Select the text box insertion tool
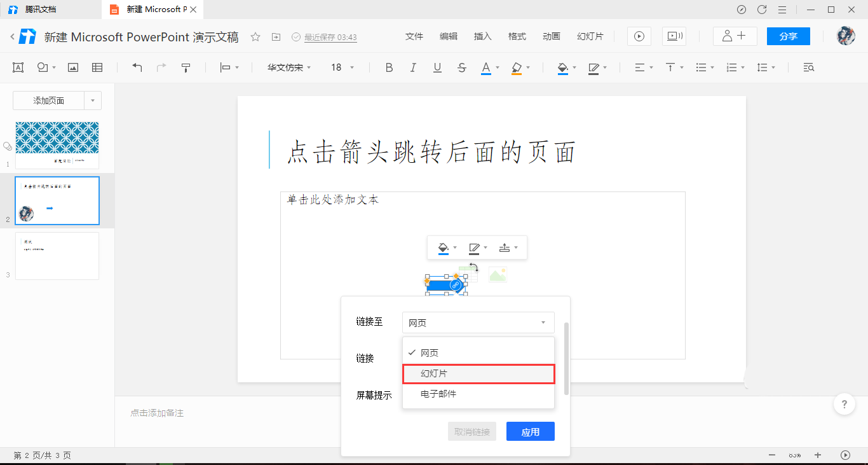This screenshot has height=465, width=868. coord(17,67)
